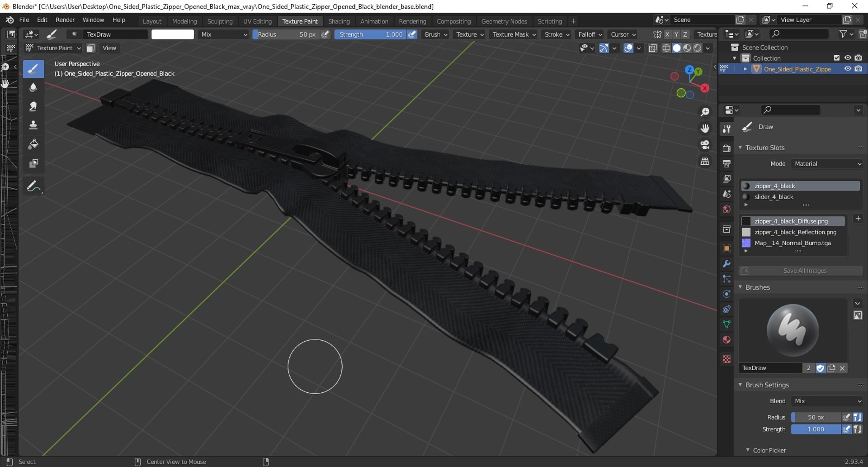Image resolution: width=868 pixels, height=467 pixels.
Task: Open the Object Data properties tab
Action: (x=726, y=324)
